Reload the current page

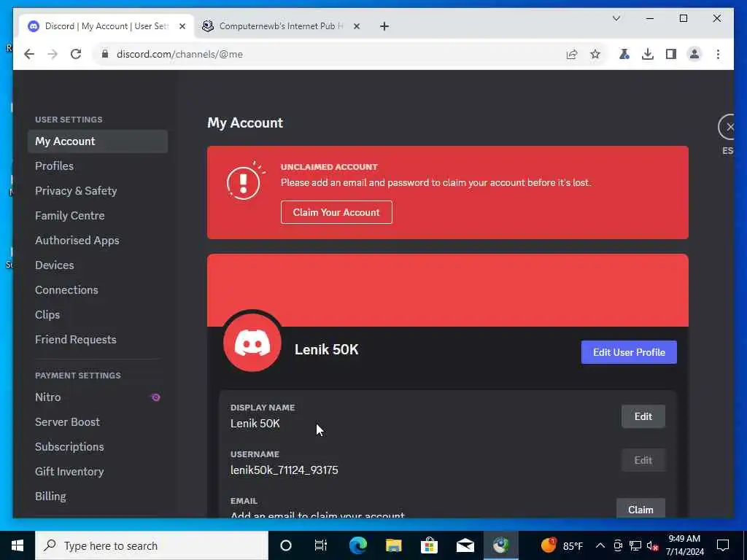tap(76, 54)
